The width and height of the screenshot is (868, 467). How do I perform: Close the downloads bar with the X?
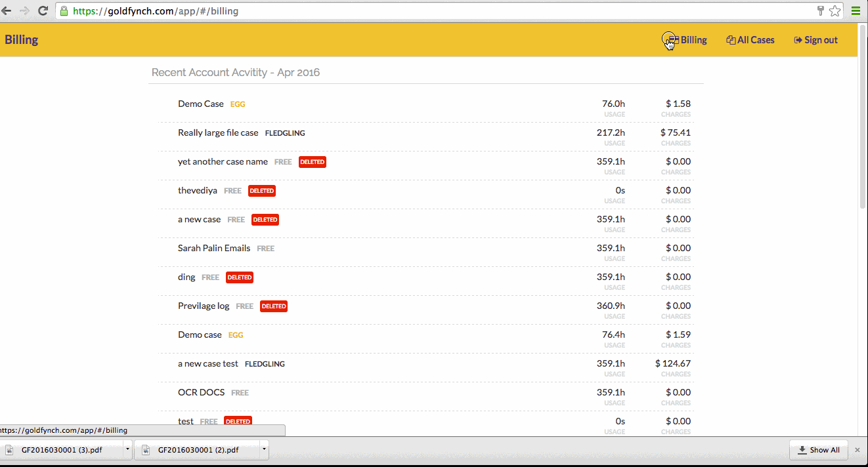857,449
